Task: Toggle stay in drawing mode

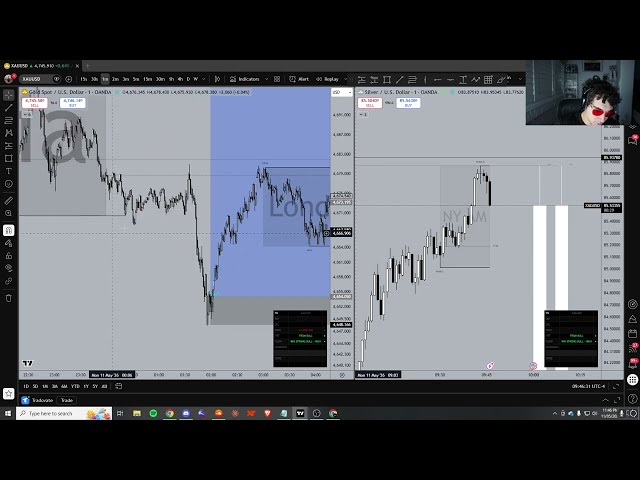Action: tap(9, 243)
